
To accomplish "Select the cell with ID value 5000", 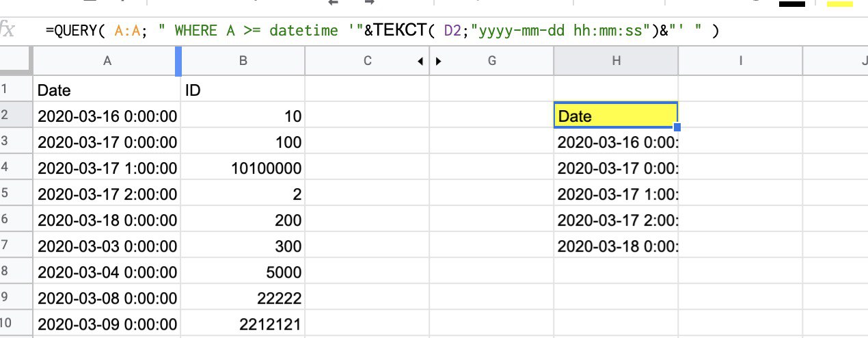I will coord(243,272).
